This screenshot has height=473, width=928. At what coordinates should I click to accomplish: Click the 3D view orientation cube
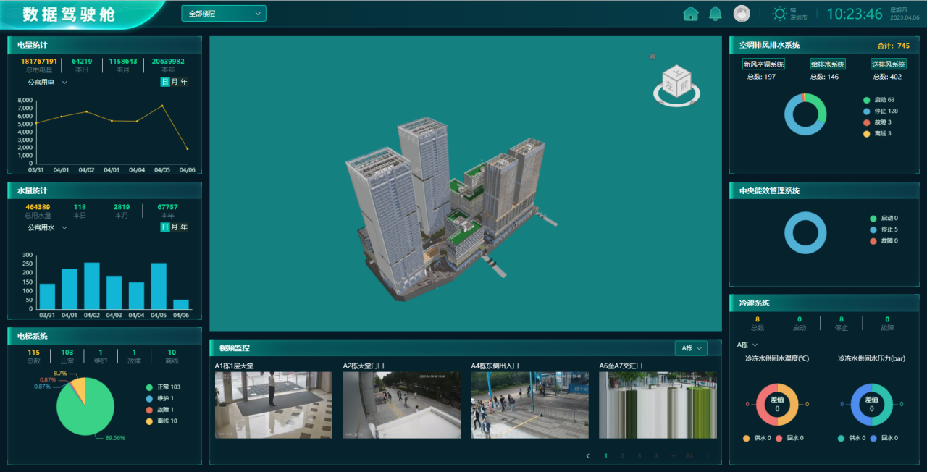pyautogui.click(x=675, y=82)
